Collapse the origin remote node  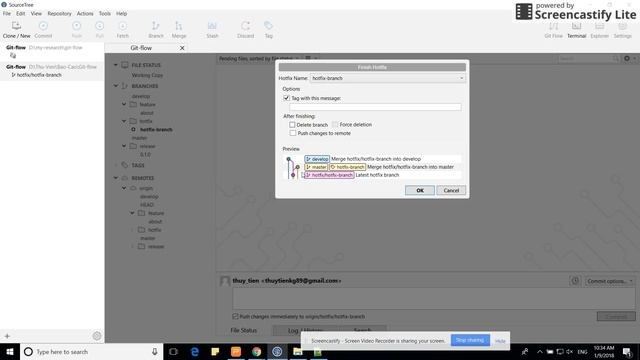click(x=124, y=188)
